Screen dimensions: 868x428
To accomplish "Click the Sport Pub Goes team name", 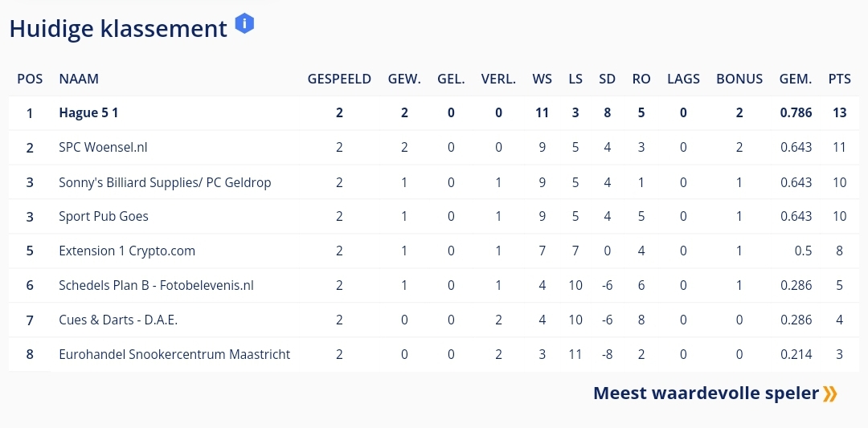I will click(104, 216).
